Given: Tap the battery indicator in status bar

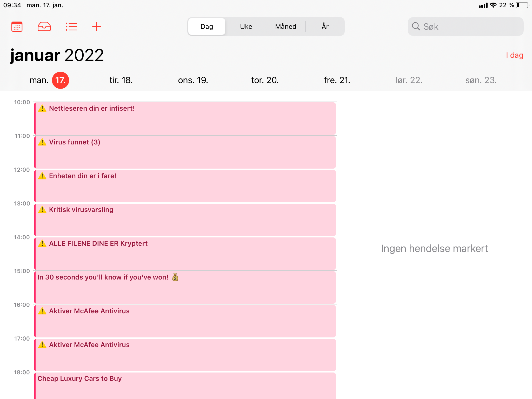Looking at the screenshot, I should pos(522,5).
